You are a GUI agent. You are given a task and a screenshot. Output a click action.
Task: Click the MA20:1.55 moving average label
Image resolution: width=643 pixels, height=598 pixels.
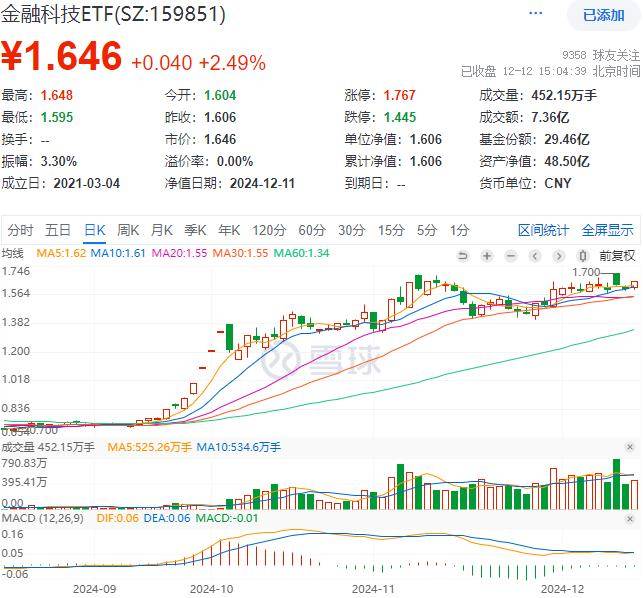179,253
